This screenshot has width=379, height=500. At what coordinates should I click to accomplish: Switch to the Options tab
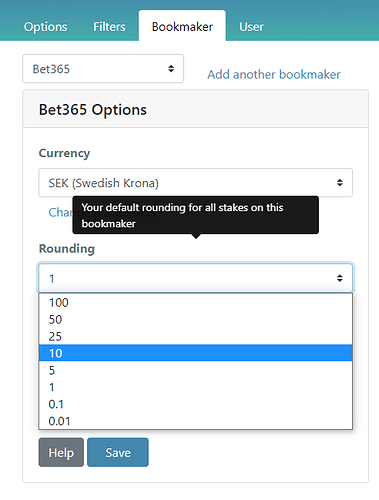pos(45,27)
